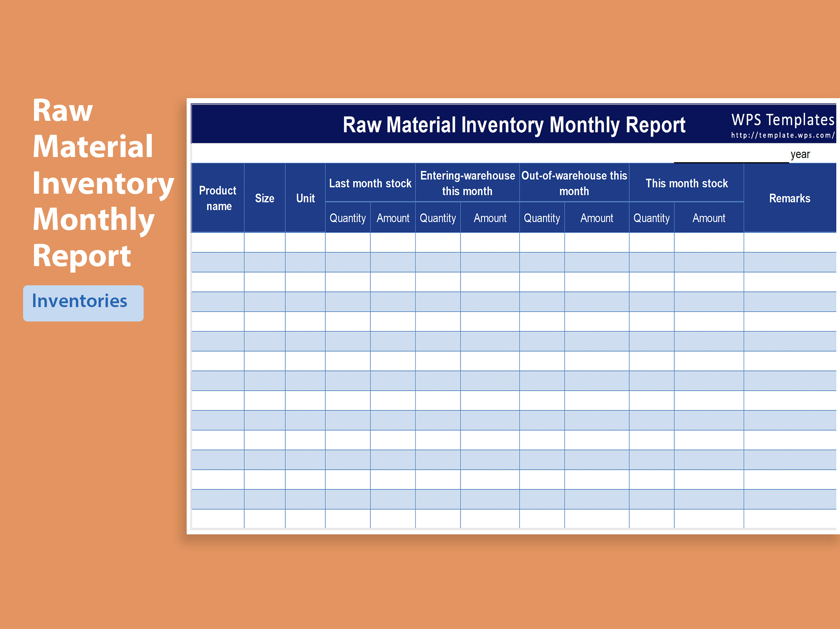Screen dimensions: 840x629
Task: Click first empty row in Product name column
Action: (x=218, y=244)
